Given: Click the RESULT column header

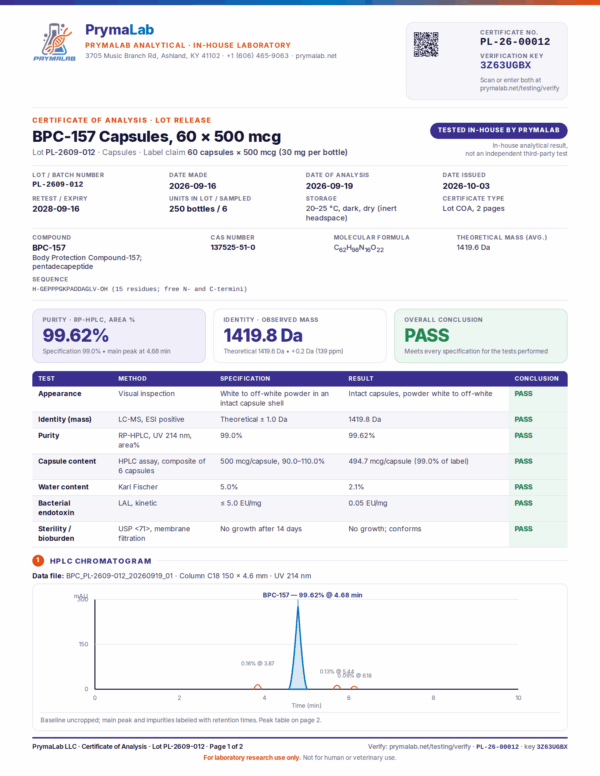Looking at the screenshot, I should [x=361, y=379].
